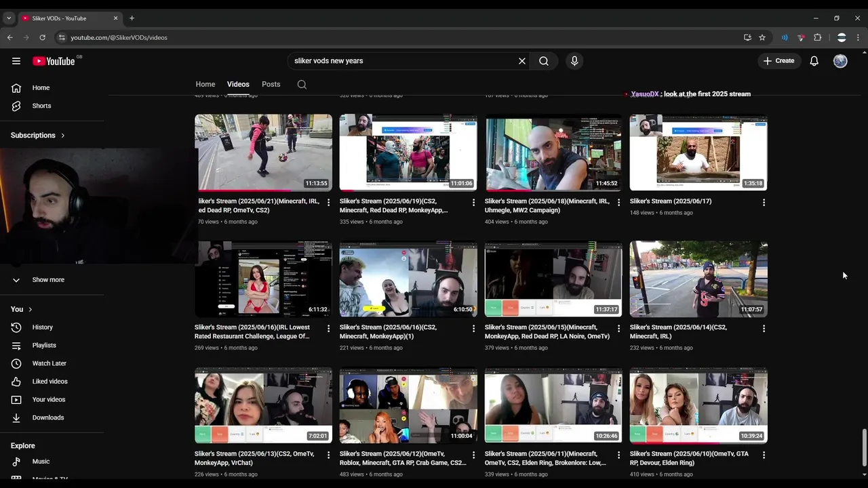Open the notifications bell
868x488 pixels.
pyautogui.click(x=814, y=61)
